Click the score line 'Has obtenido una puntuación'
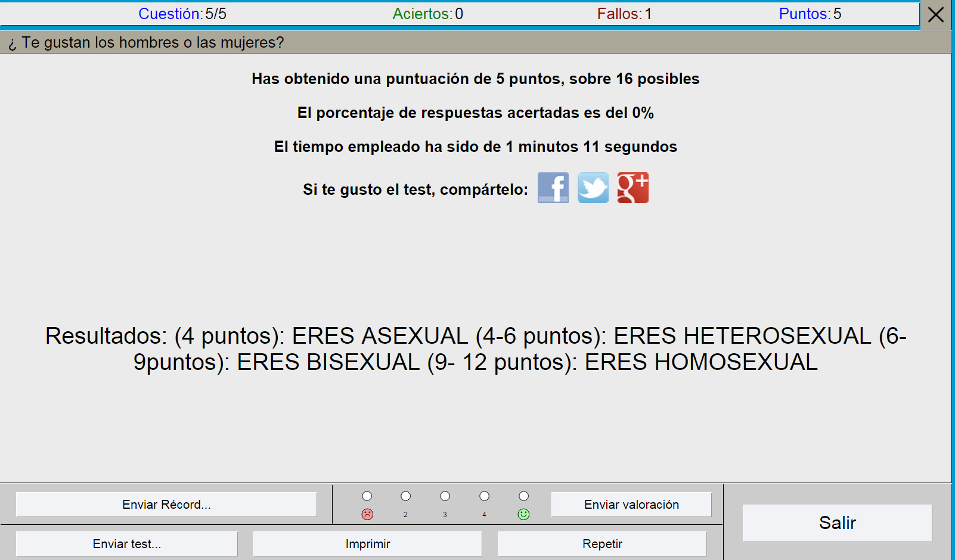This screenshot has height=560, width=955. coord(476,79)
